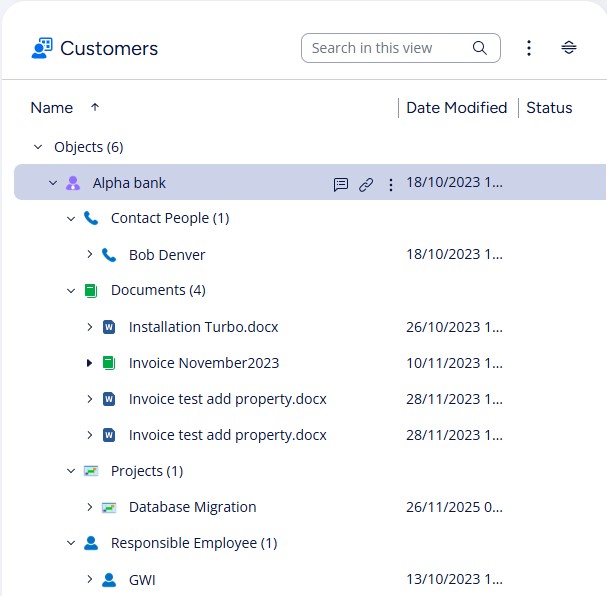The image size is (607, 596).
Task: Open three-dot menu on Alpha bank row
Action: pos(391,184)
